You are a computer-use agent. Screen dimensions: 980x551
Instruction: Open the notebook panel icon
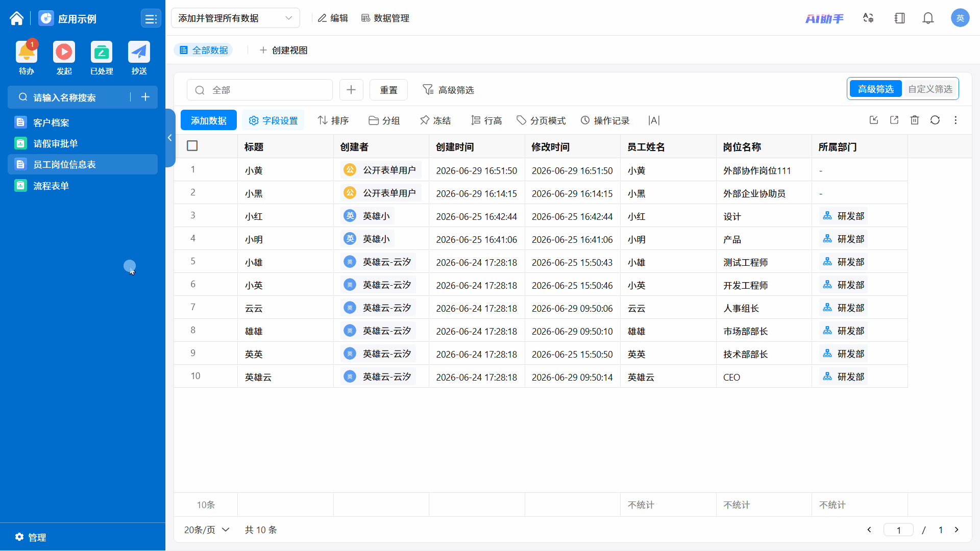point(899,18)
